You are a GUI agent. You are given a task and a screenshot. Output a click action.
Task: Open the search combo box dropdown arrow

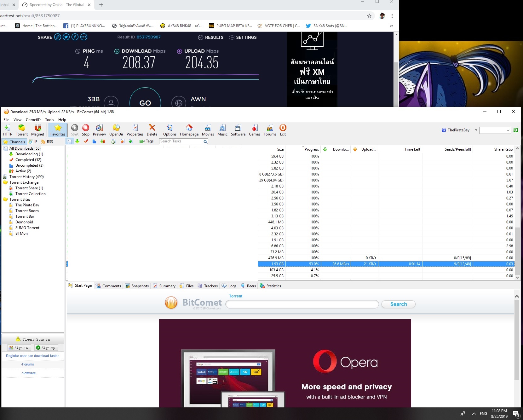click(508, 130)
